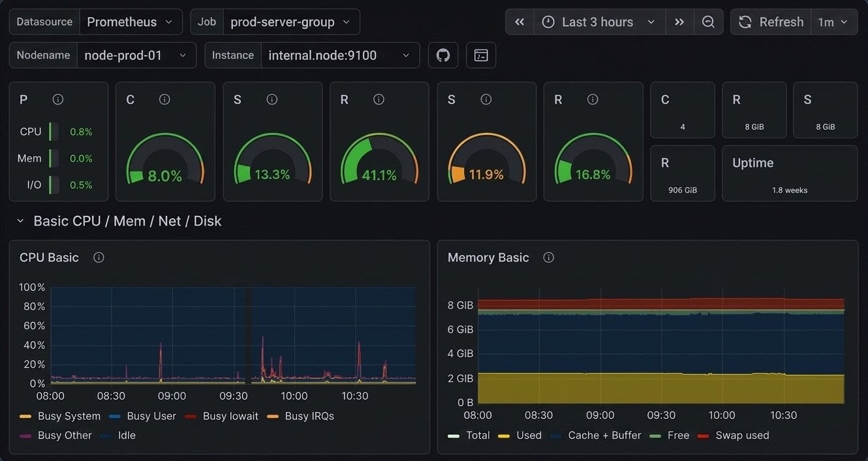Screen dimensions: 868x461
Task: Click the dashboard panel icon beside GitHub
Action: (481, 55)
